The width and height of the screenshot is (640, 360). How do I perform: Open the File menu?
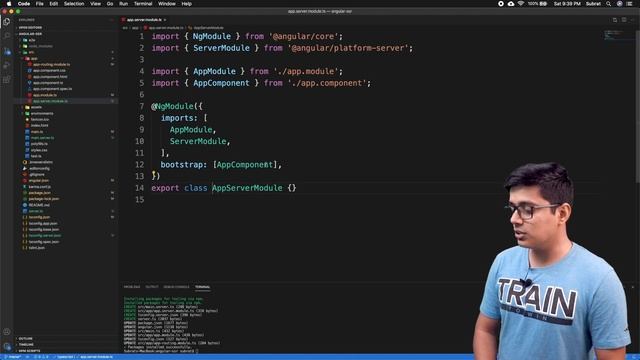40,4
